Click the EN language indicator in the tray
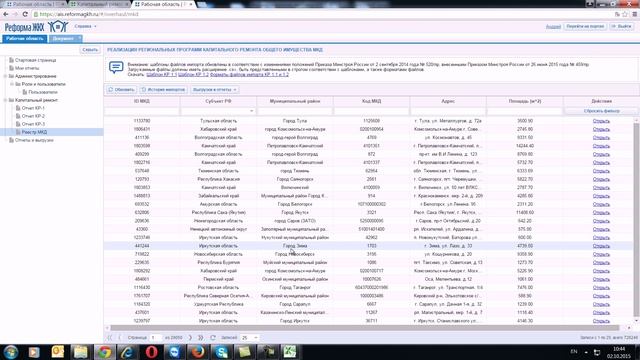640x360 pixels. (573, 351)
